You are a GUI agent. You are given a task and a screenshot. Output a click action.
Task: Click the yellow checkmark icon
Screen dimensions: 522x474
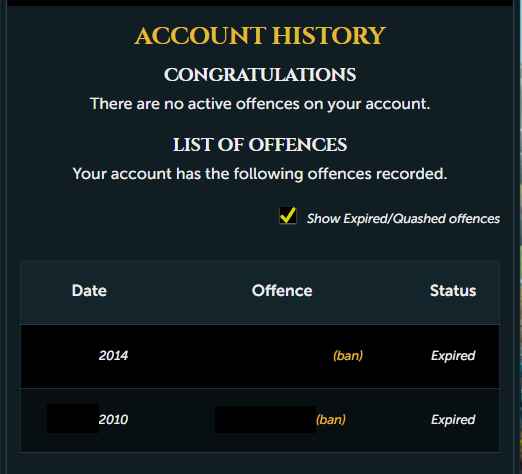click(x=288, y=215)
